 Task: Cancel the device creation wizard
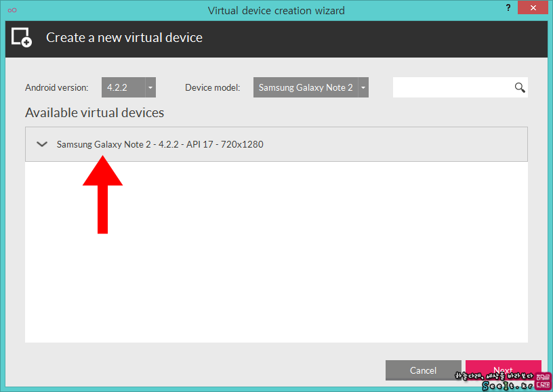coord(423,370)
